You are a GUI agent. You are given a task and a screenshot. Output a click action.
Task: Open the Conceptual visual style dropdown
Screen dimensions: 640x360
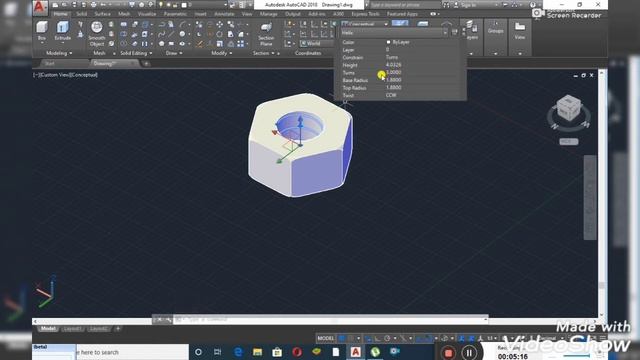364,24
